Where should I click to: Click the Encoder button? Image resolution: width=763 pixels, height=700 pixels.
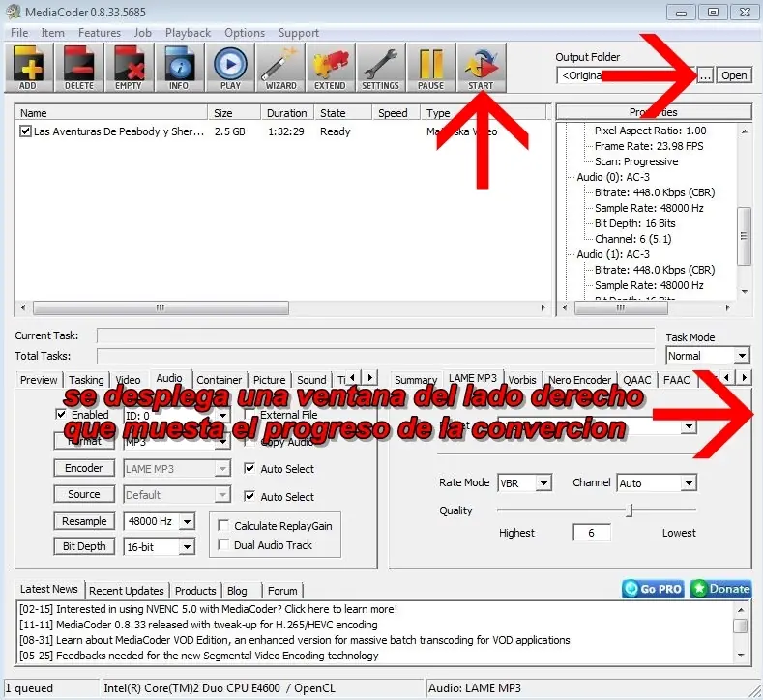click(x=84, y=468)
